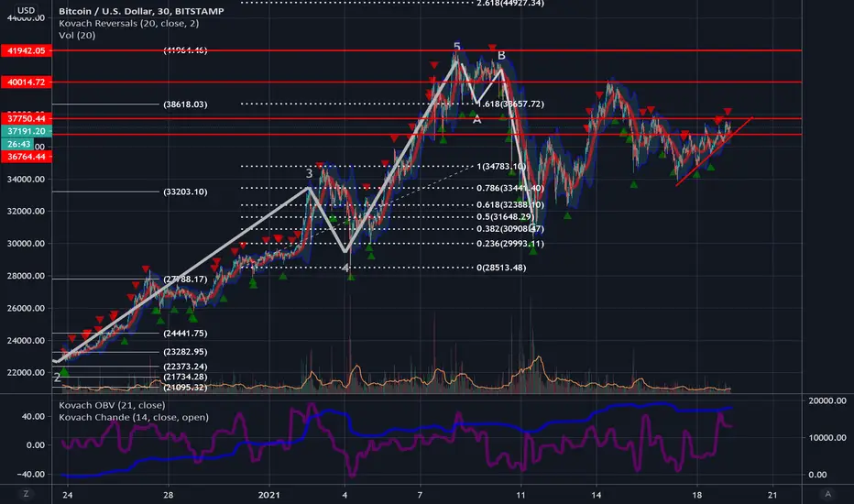854x504 pixels.
Task: Open the Kovach Reversals indicator legend
Action: click(x=128, y=24)
